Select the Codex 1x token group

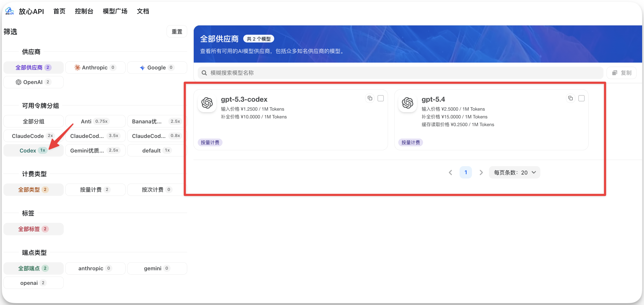(33, 151)
